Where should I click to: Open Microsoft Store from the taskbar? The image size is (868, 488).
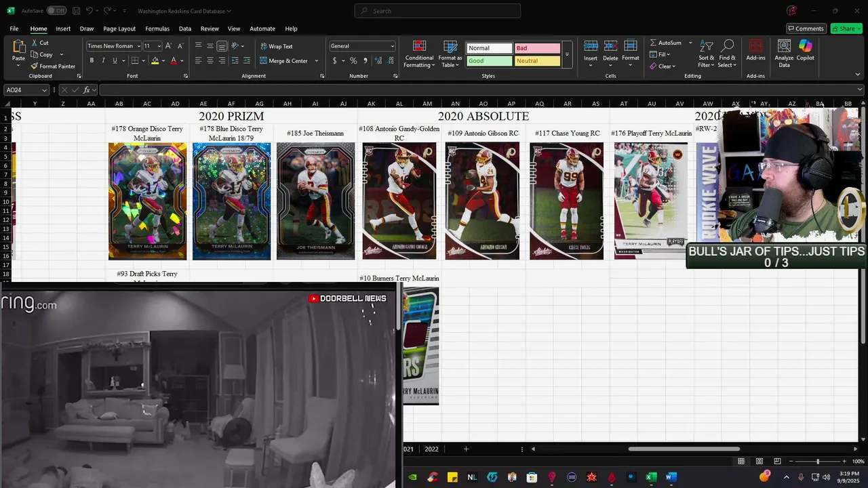[x=532, y=477]
